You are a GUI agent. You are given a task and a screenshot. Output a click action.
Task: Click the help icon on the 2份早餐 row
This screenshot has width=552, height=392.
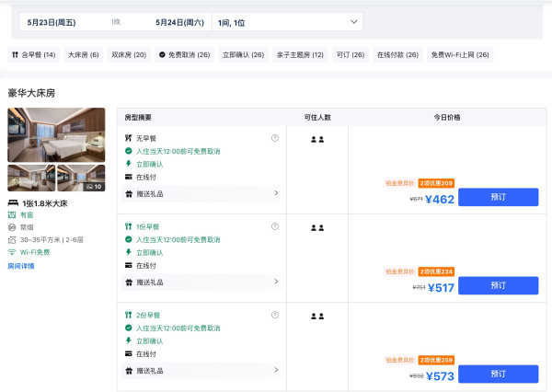[x=275, y=315]
